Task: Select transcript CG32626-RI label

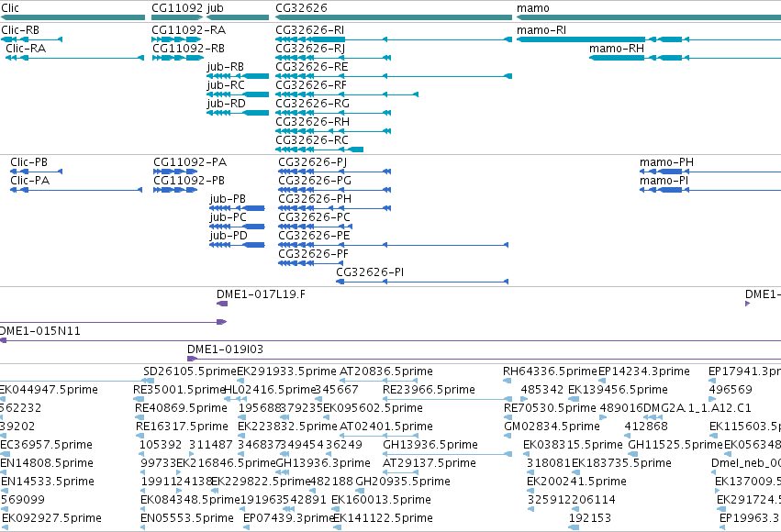Action: click(x=310, y=30)
